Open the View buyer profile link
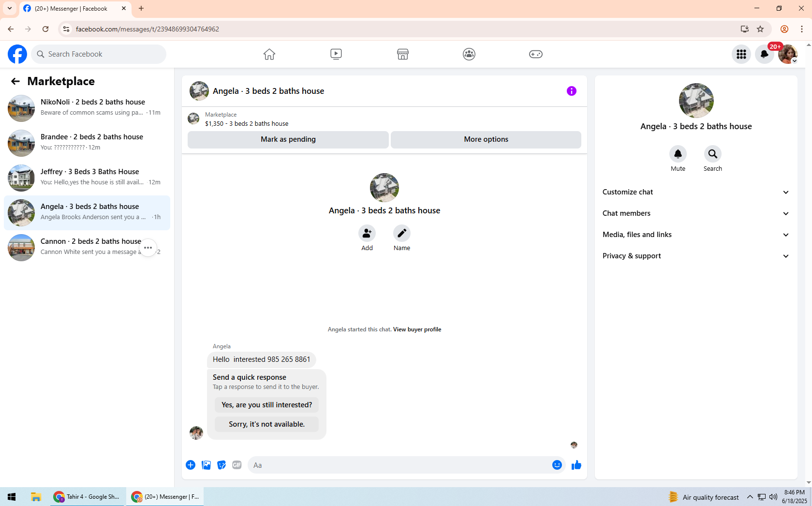 pos(417,329)
